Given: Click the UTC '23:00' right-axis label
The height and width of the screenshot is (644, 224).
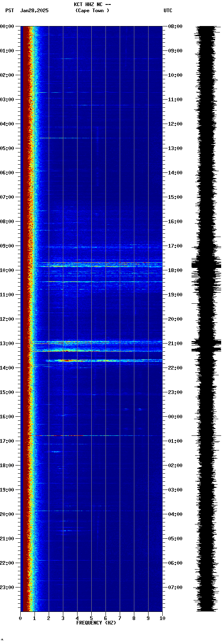Looking at the screenshot, I should (x=175, y=392).
